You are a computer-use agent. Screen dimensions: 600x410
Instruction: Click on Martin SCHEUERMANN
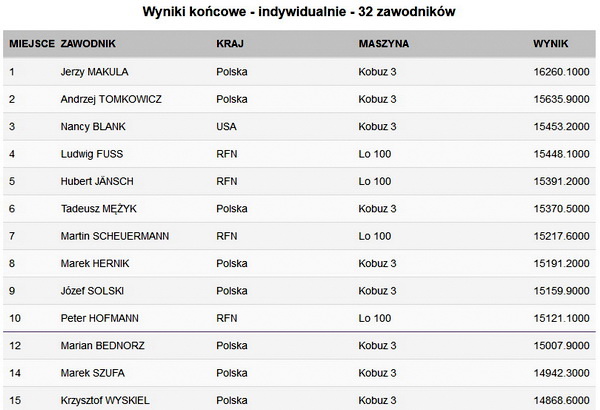[x=115, y=236]
